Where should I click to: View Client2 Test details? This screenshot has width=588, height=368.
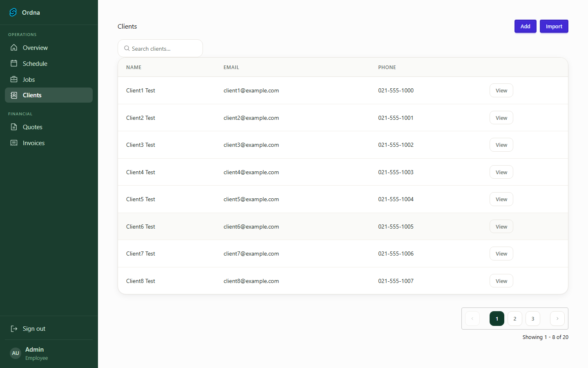point(501,118)
